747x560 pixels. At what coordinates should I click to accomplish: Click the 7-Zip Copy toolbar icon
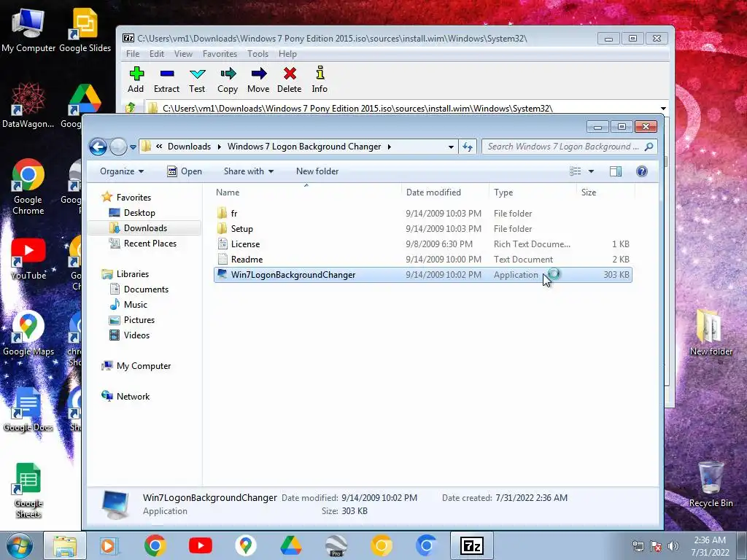click(x=228, y=79)
